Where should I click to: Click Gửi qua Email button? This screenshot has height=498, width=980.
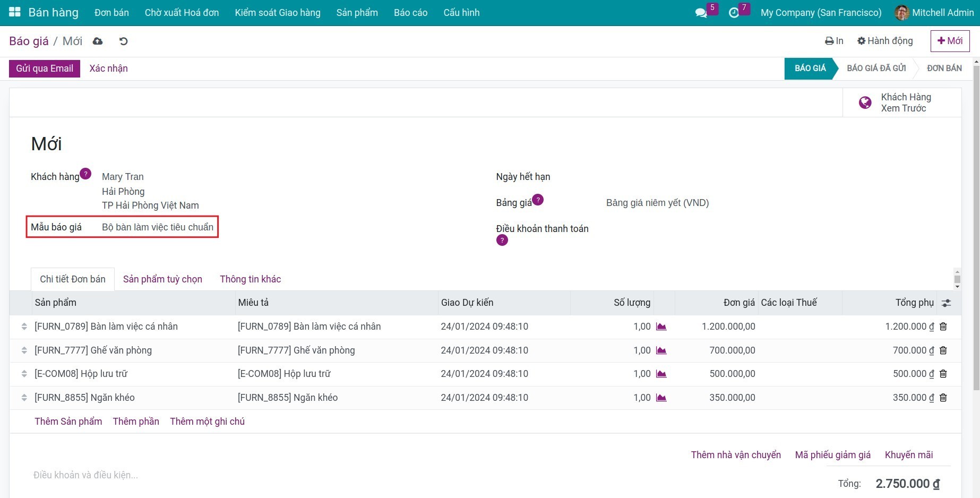(x=45, y=68)
